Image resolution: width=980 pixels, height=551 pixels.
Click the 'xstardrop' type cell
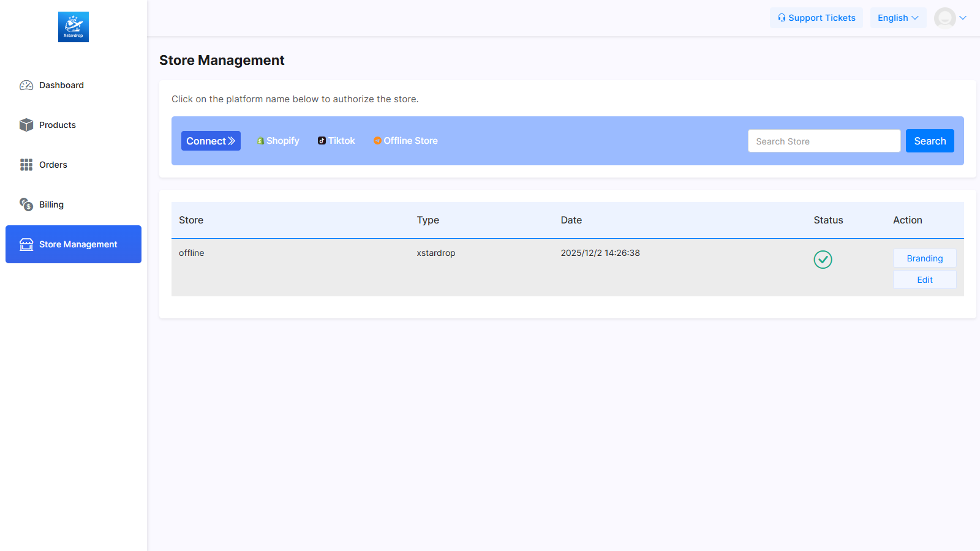click(x=436, y=253)
